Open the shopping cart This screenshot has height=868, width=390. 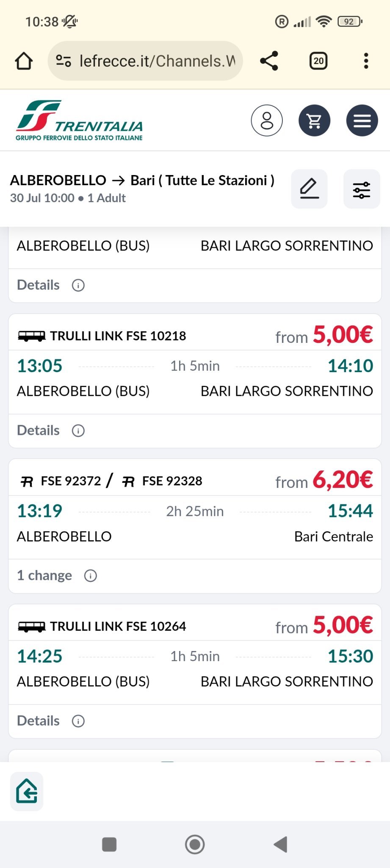click(x=314, y=120)
